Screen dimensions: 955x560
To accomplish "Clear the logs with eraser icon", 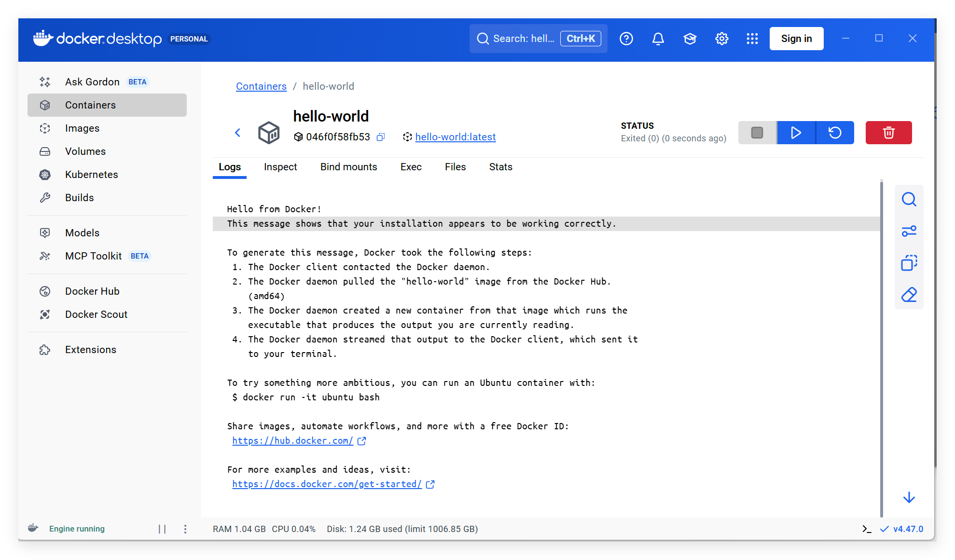I will 909,295.
